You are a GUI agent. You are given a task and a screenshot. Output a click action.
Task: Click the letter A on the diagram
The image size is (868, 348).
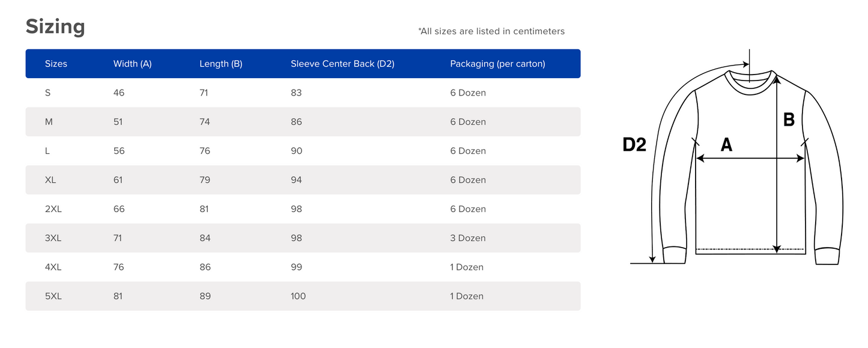click(726, 145)
